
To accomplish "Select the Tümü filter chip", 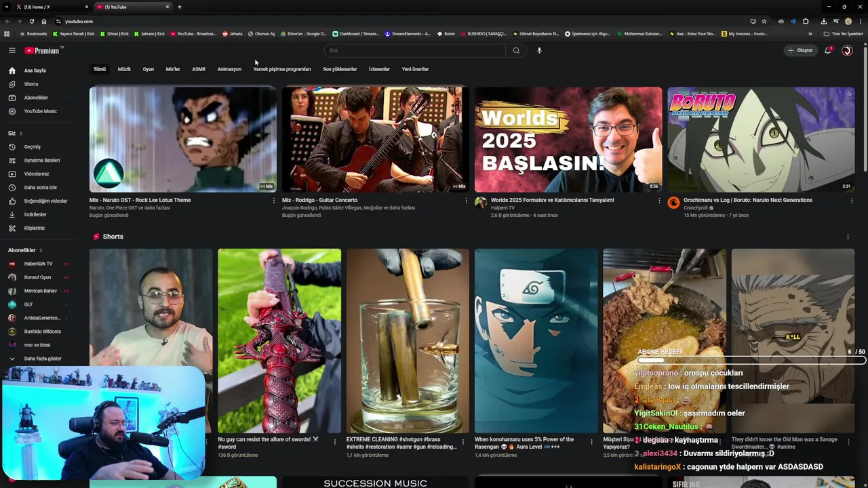I will (100, 69).
